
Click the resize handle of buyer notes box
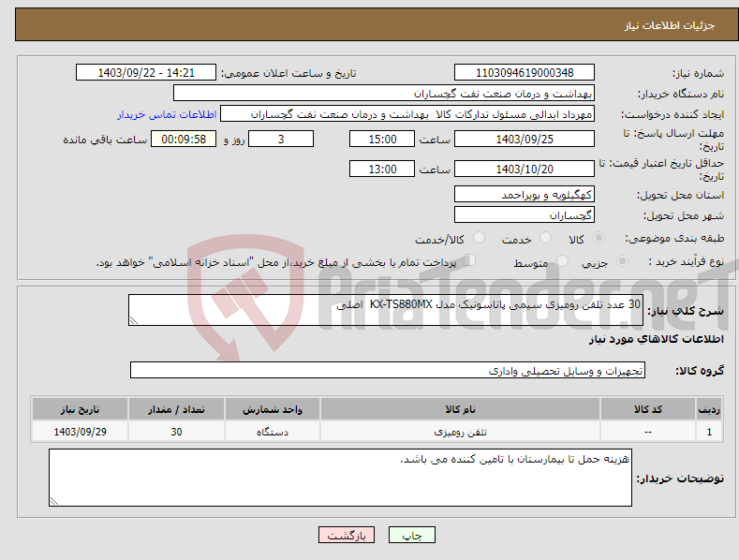(54, 501)
